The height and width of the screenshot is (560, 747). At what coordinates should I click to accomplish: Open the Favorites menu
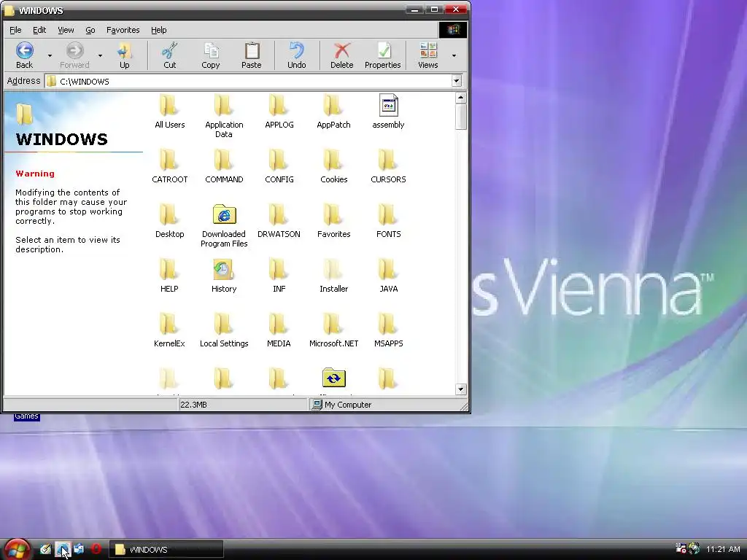point(123,30)
